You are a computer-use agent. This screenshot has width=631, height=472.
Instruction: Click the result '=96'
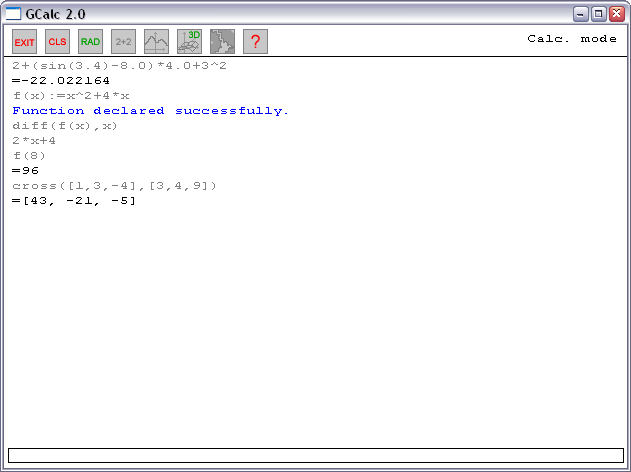[x=25, y=171]
